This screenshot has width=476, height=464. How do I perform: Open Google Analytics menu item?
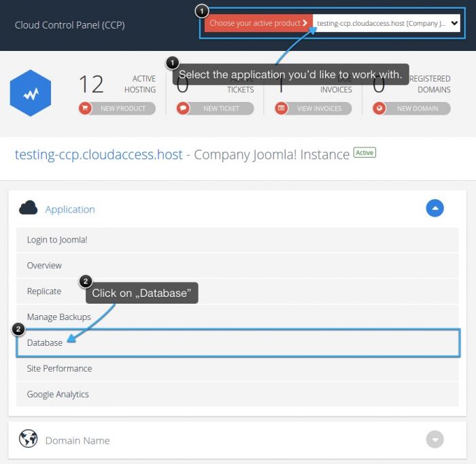coord(237,394)
